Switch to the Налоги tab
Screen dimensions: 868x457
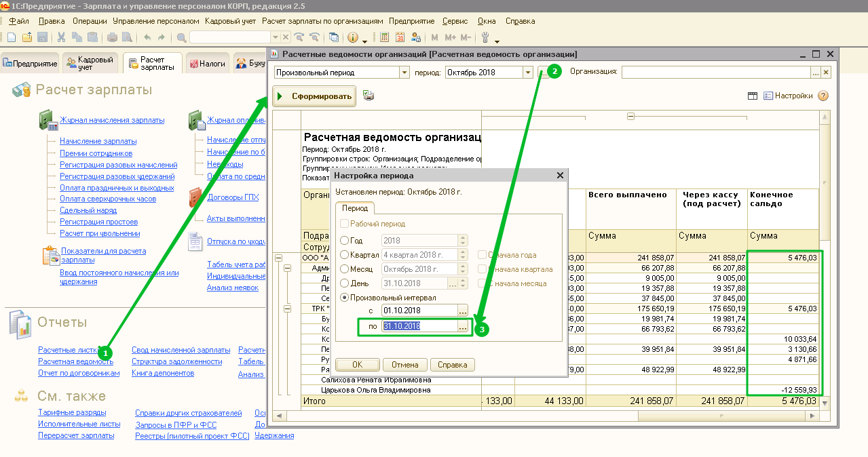coord(207,63)
